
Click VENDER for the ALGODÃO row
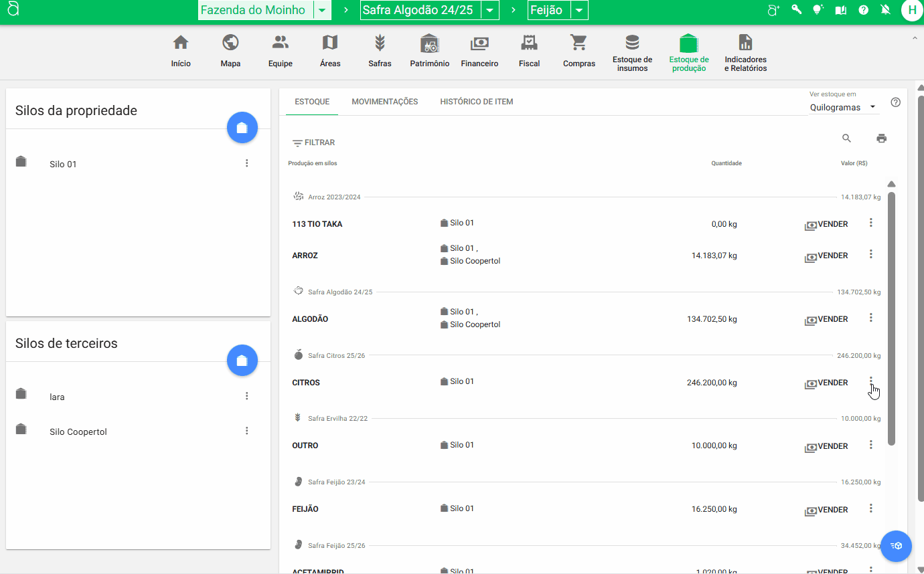826,319
